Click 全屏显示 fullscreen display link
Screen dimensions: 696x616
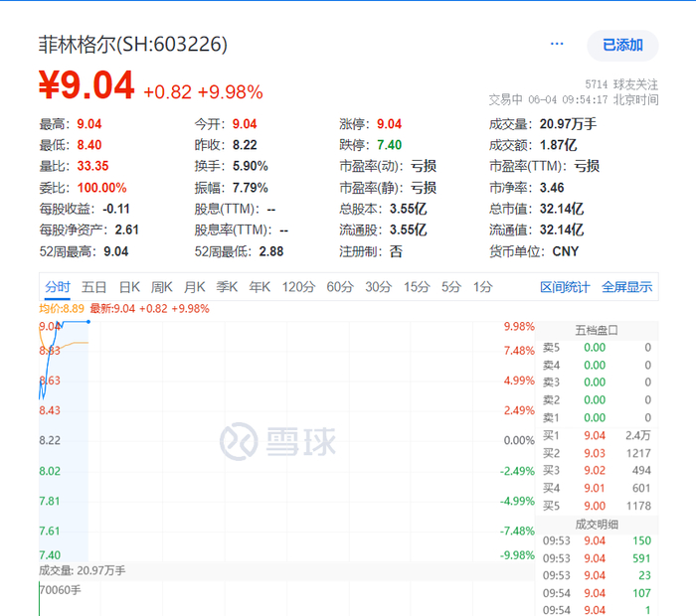click(626, 287)
